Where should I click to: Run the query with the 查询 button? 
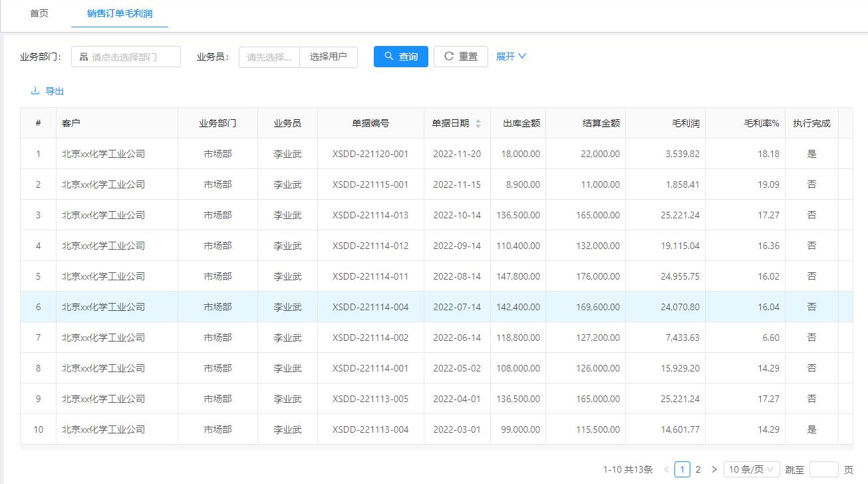[400, 57]
